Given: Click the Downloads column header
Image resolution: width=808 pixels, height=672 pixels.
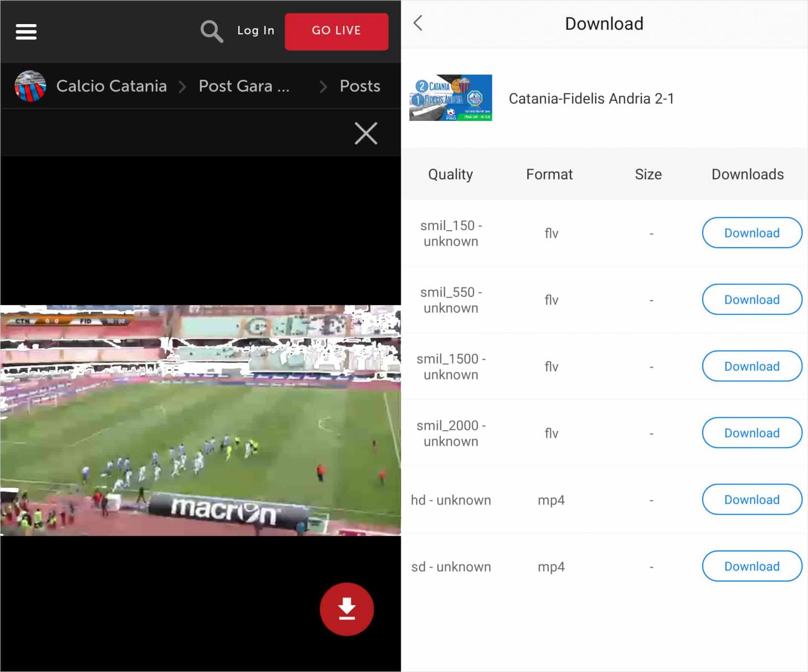Looking at the screenshot, I should (x=747, y=174).
